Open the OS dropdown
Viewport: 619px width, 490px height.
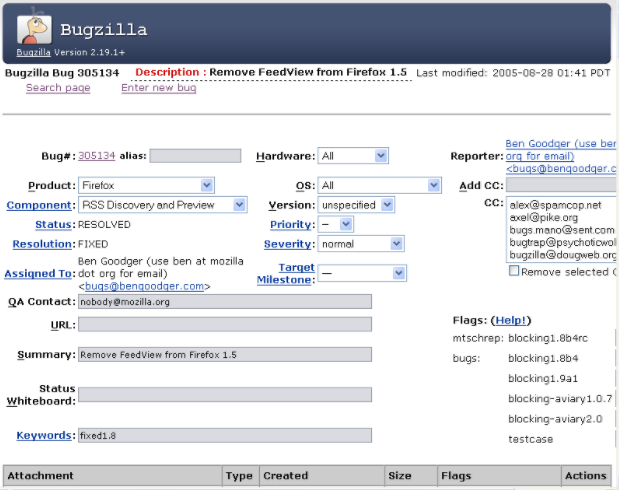pyautogui.click(x=379, y=185)
